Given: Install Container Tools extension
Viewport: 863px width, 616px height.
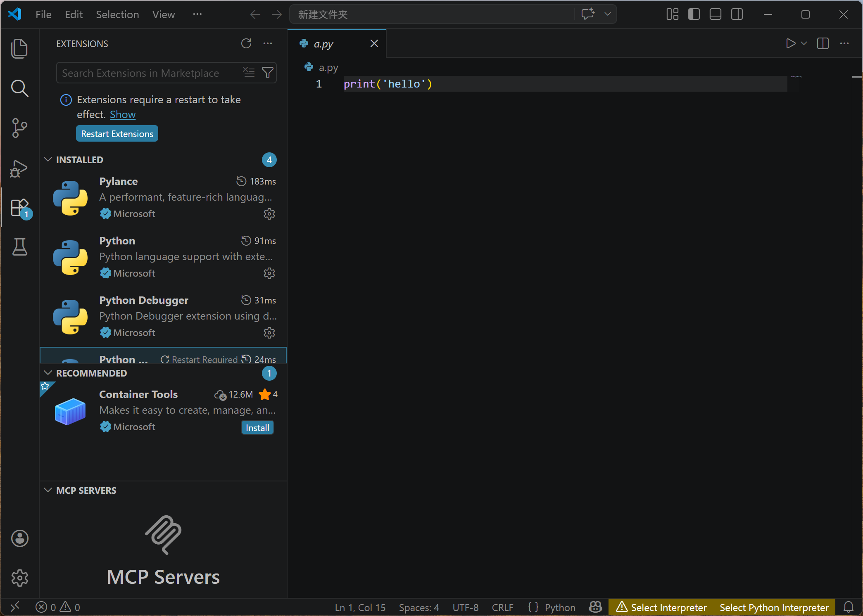Looking at the screenshot, I should coord(257,428).
